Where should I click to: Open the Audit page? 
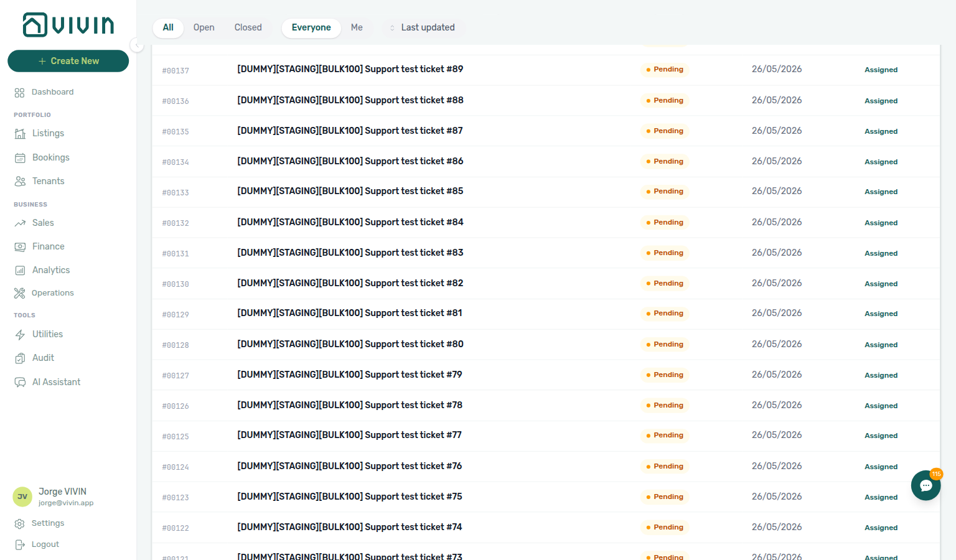coord(43,358)
